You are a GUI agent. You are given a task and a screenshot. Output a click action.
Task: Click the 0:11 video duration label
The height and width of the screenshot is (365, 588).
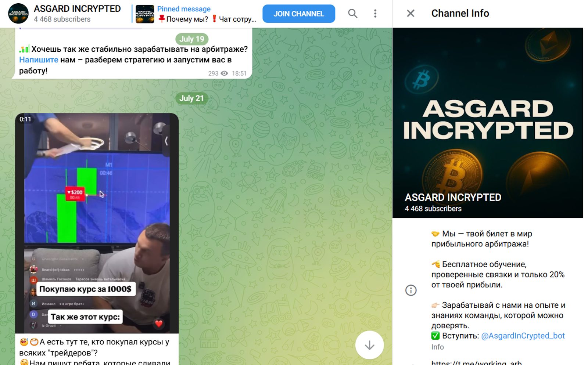[x=25, y=119]
